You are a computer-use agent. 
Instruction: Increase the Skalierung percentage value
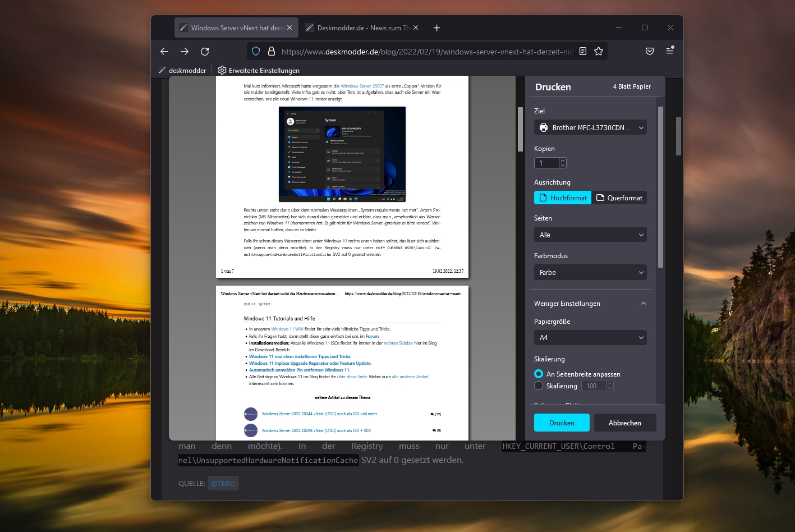tap(610, 383)
